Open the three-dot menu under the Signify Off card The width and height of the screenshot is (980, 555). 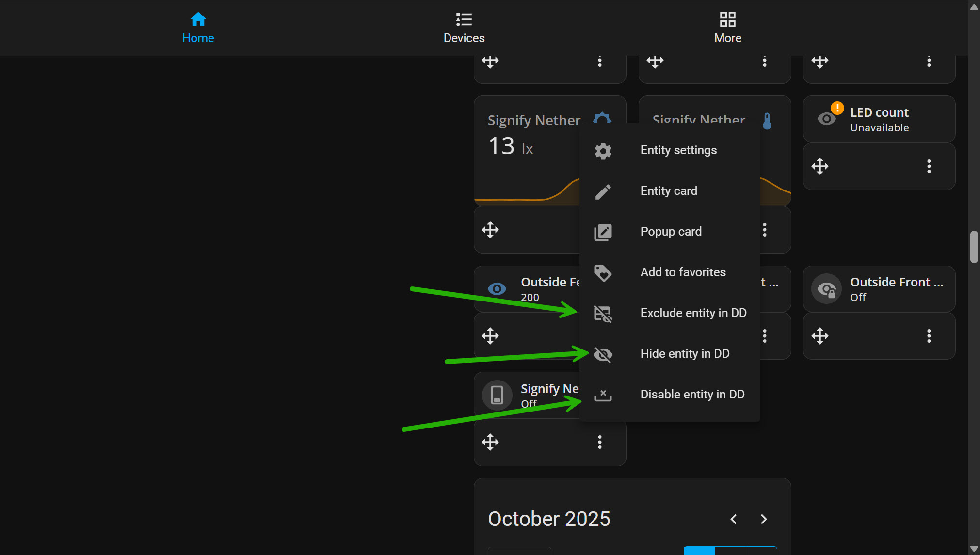coord(599,442)
